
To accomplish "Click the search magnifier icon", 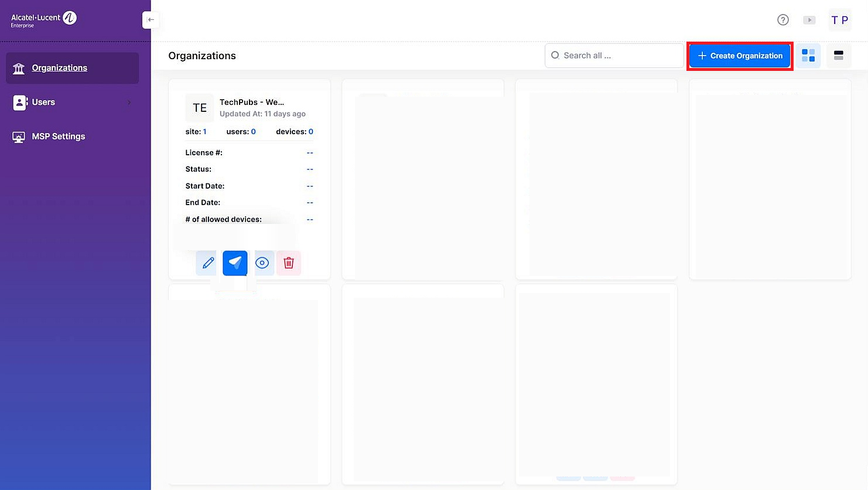I will [x=555, y=55].
